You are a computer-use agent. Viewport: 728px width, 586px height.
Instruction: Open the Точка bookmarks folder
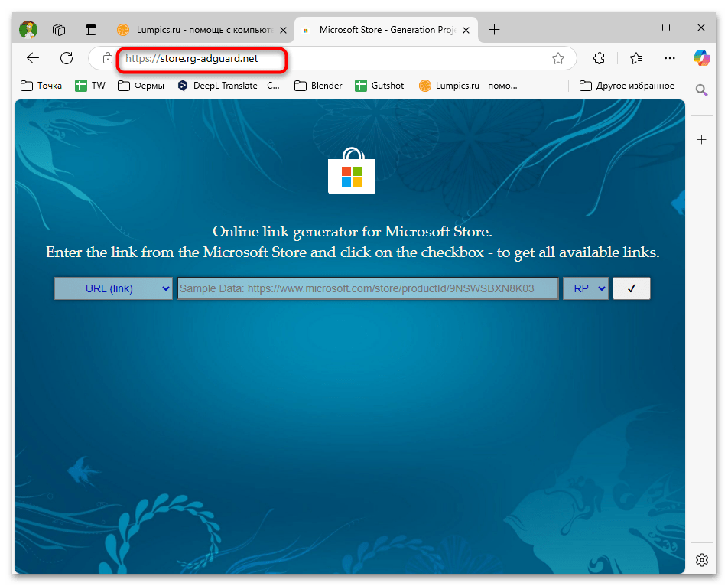41,86
